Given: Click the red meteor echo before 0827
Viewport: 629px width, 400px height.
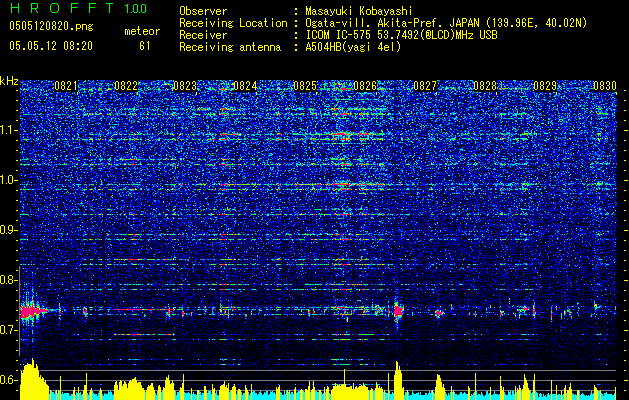Looking at the screenshot, I should point(398,311).
